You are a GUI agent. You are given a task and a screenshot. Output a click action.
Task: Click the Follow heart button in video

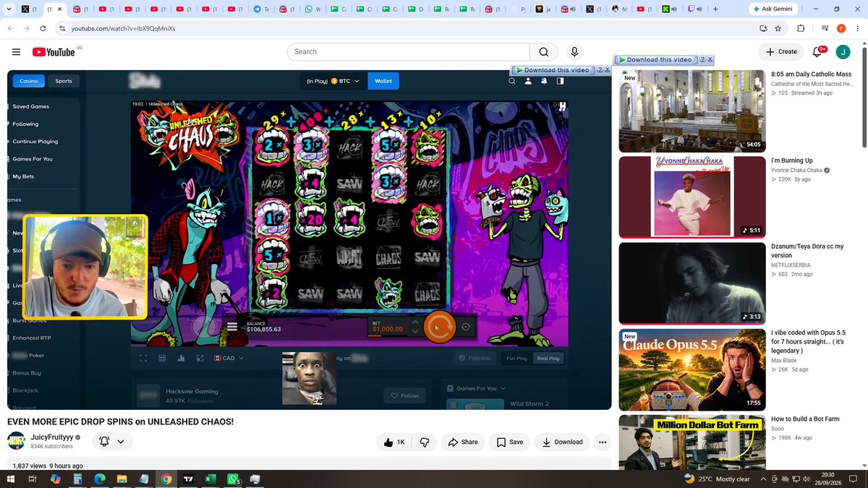point(404,395)
